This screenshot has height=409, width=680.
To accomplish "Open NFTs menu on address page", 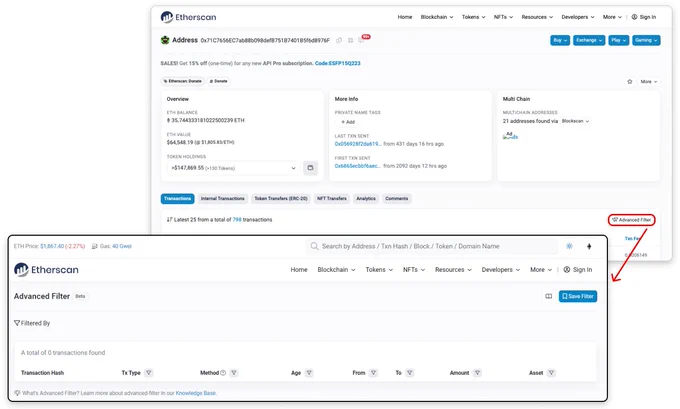I will tap(503, 17).
